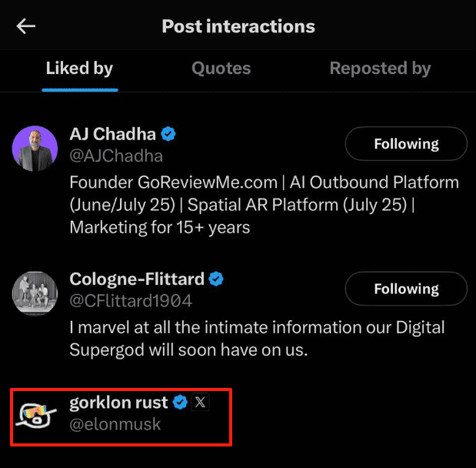Click the X affiliate badge beside gorklon rust
476x468 pixels.
(x=200, y=403)
